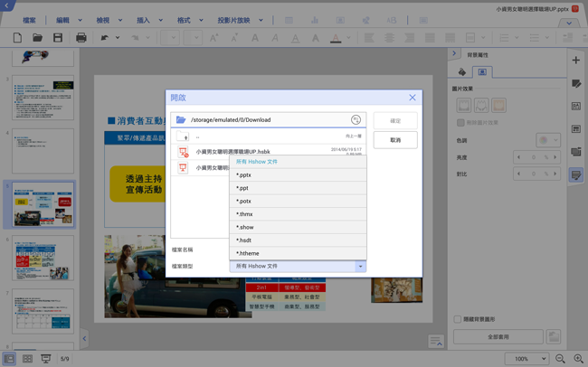Click the back arrow in top-left corner
Screen dimensions: 588x367
(x=6, y=5)
